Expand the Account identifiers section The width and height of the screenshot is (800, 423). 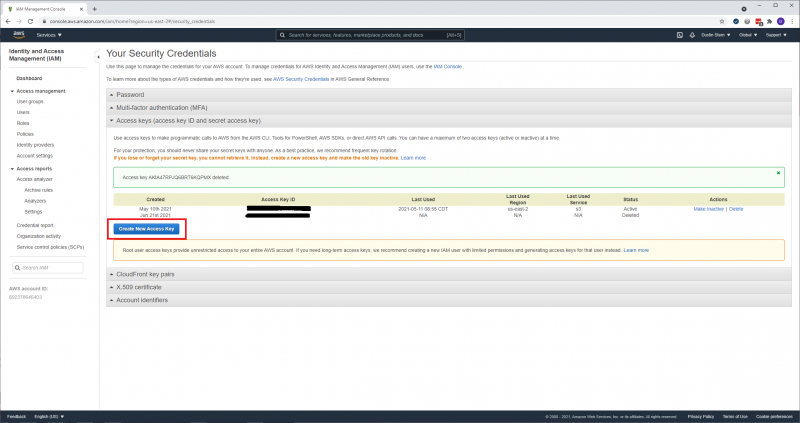pyautogui.click(x=448, y=300)
